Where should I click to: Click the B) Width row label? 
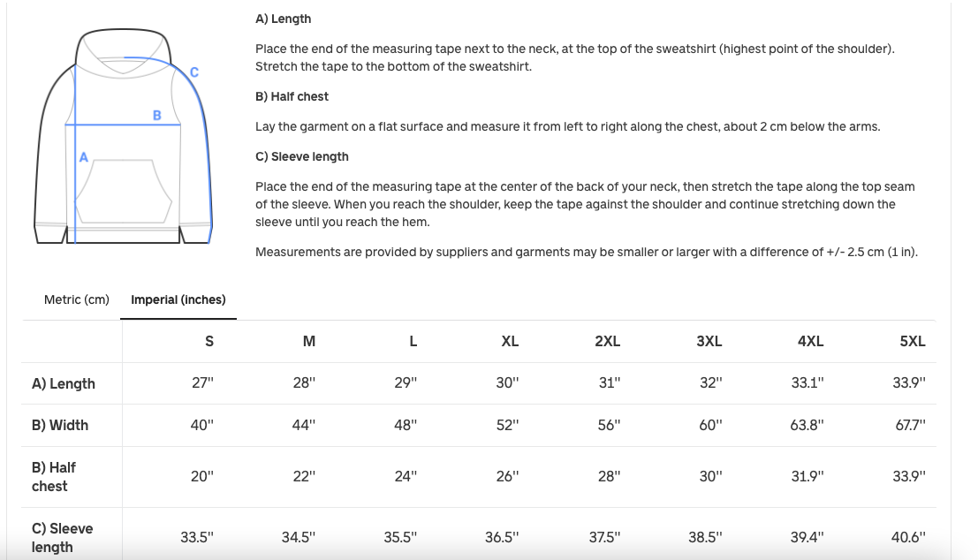(x=60, y=425)
